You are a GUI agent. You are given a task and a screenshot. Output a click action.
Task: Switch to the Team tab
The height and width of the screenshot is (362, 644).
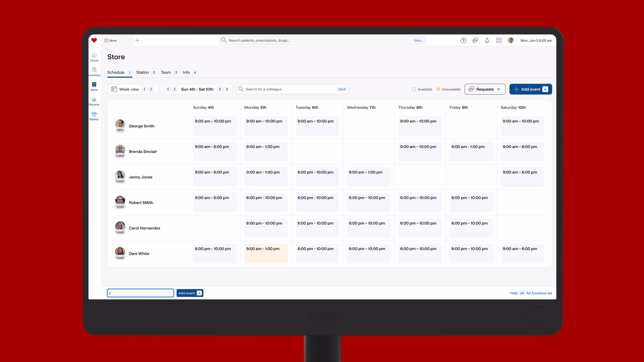pos(166,72)
